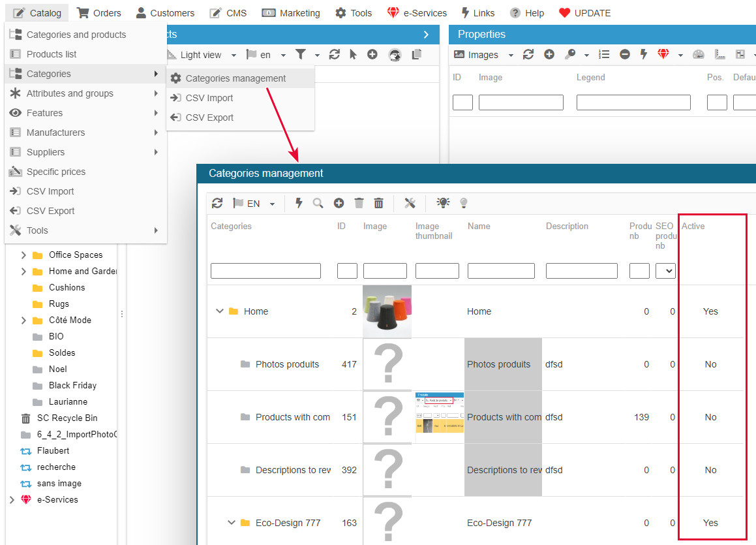
Task: Click the lit lightbulb icon
Action: [x=444, y=203]
